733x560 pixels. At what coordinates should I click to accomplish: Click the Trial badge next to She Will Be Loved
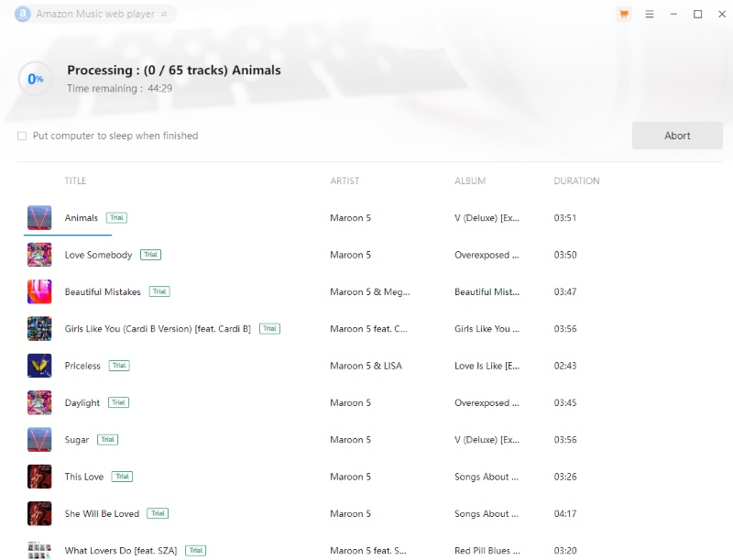point(158,513)
